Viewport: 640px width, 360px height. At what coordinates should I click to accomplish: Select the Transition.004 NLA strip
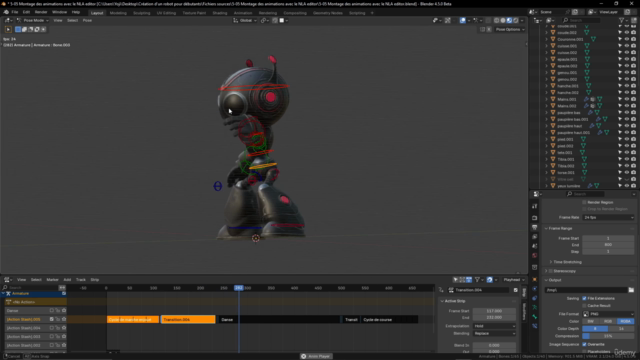188,320
